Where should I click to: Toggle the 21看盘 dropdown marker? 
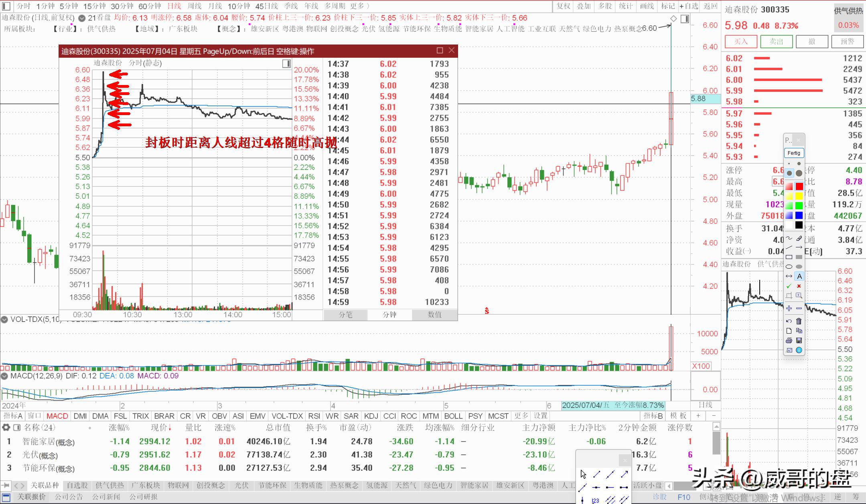pyautogui.click(x=82, y=18)
